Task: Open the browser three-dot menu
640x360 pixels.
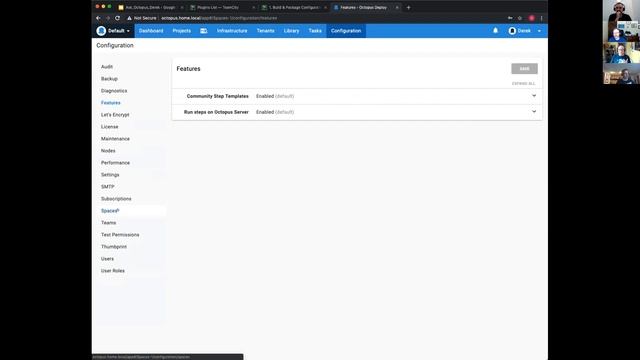Action: tap(542, 18)
